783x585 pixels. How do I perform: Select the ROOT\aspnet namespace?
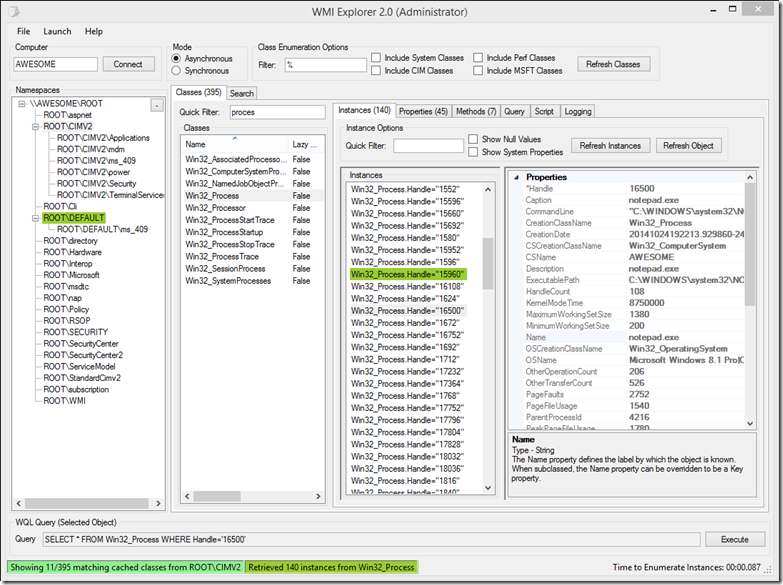point(67,115)
